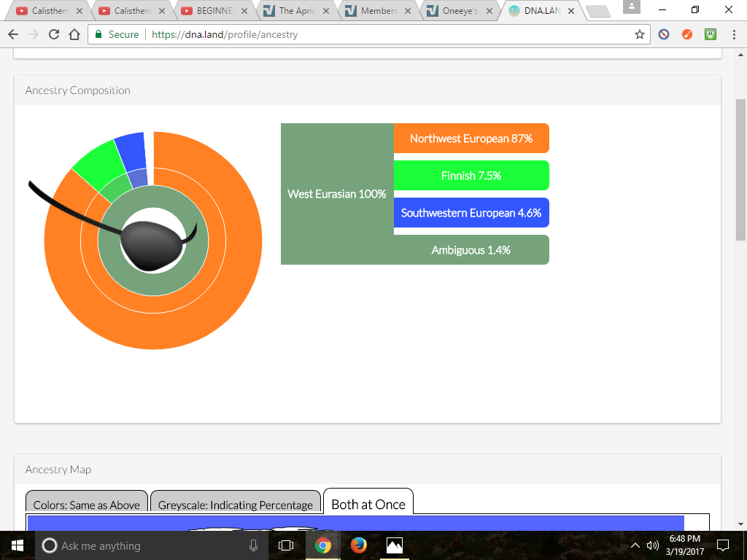Open the volume control in system tray

(x=652, y=545)
